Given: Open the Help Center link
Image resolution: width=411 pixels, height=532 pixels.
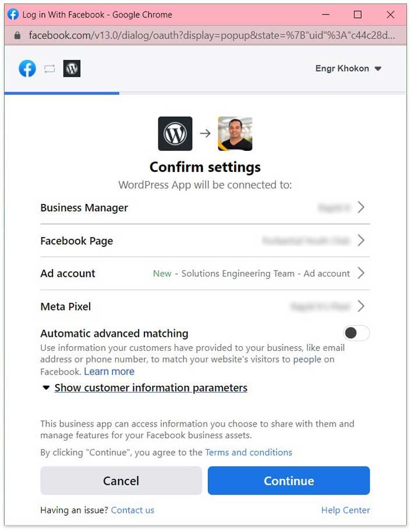Looking at the screenshot, I should [x=345, y=510].
